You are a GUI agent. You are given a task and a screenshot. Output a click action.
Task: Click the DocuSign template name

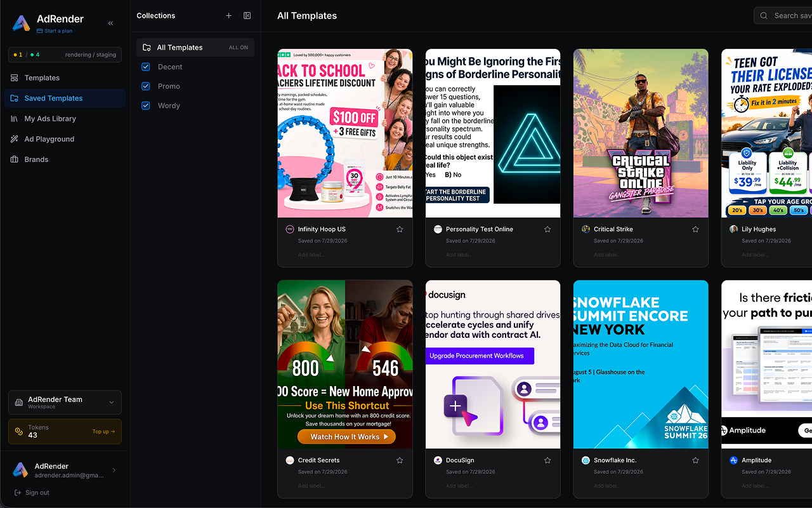pos(460,460)
